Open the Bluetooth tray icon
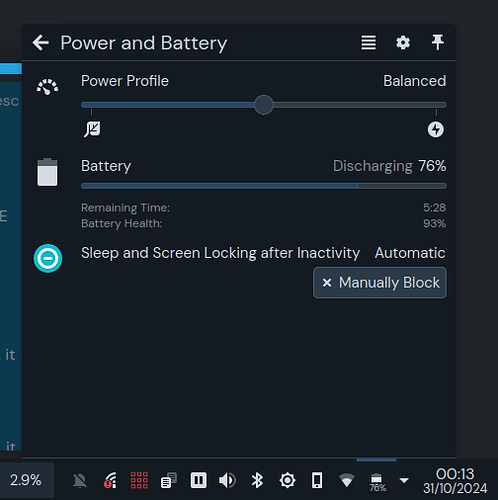This screenshot has height=500, width=498. [257, 481]
